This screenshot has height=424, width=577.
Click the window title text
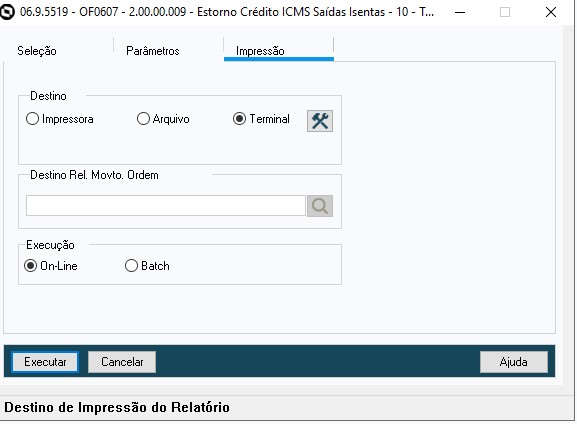(x=227, y=12)
